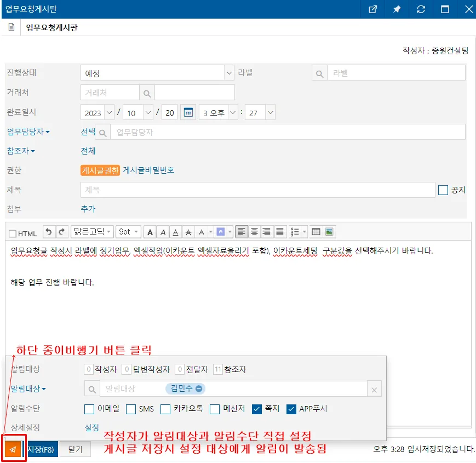Open the 맑은고딕 font family dropdown
The image size is (476, 463).
tap(92, 232)
